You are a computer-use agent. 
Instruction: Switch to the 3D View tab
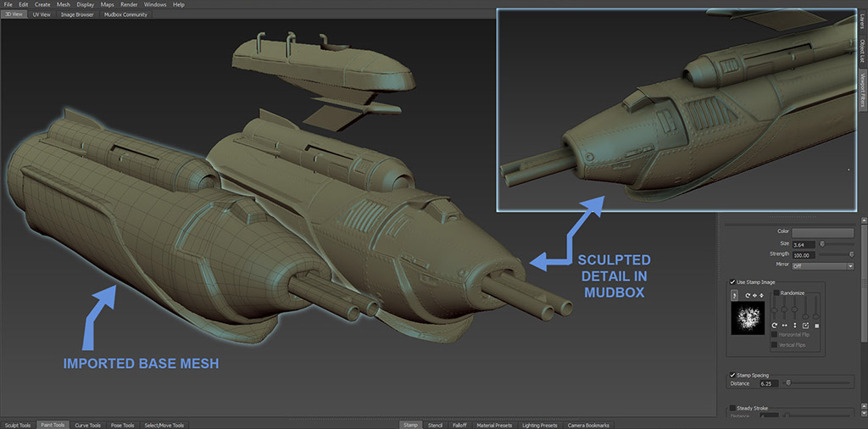click(x=14, y=14)
